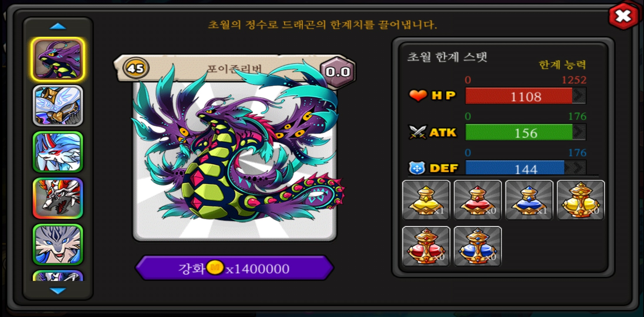Screen dimensions: 644x317
Task: Select the large yellow essence potion
Action: coord(581,200)
